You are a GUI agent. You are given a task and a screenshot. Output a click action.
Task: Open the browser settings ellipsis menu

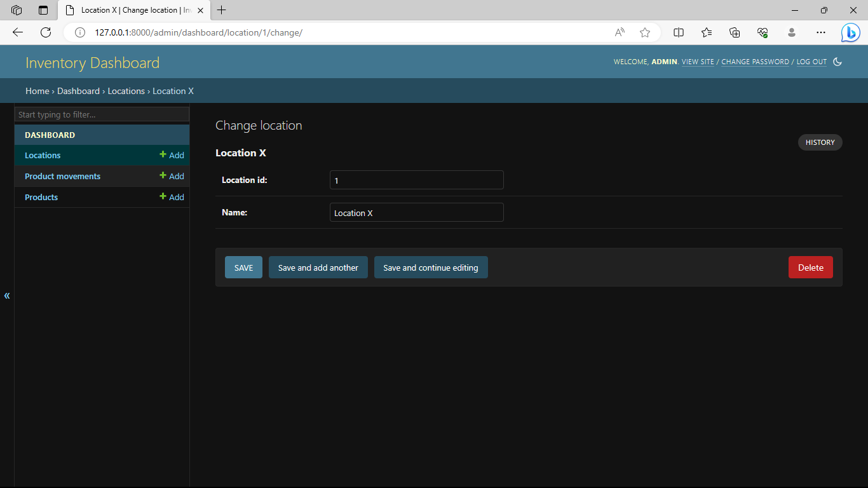click(821, 32)
